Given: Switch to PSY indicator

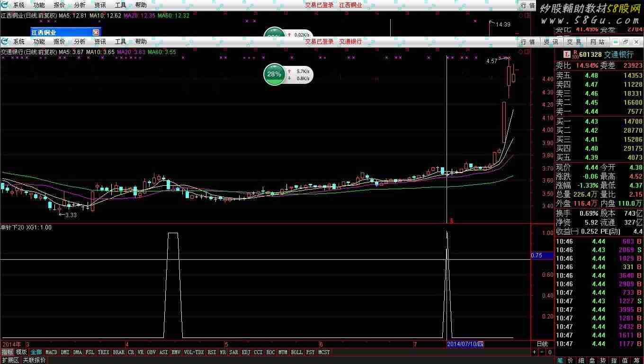Looking at the screenshot, I should point(311,352).
